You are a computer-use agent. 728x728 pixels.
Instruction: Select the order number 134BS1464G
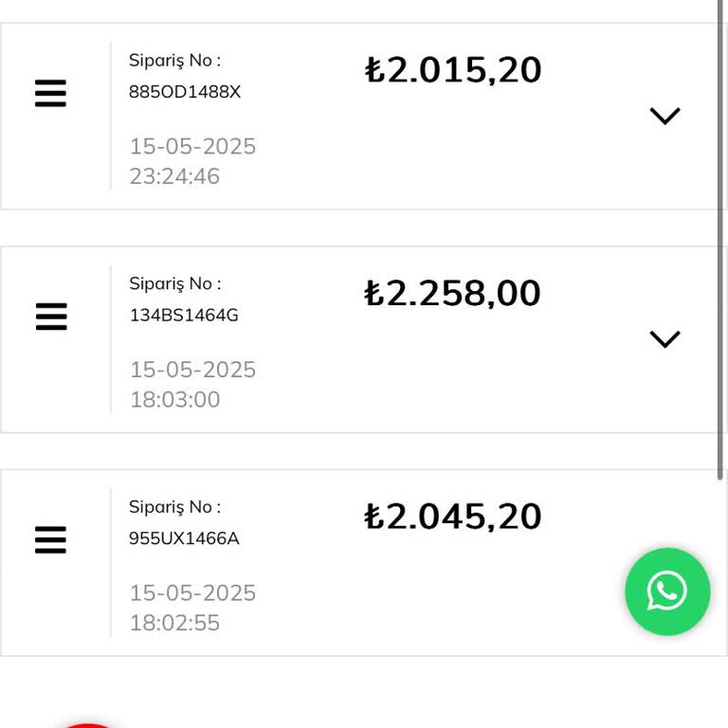(184, 316)
